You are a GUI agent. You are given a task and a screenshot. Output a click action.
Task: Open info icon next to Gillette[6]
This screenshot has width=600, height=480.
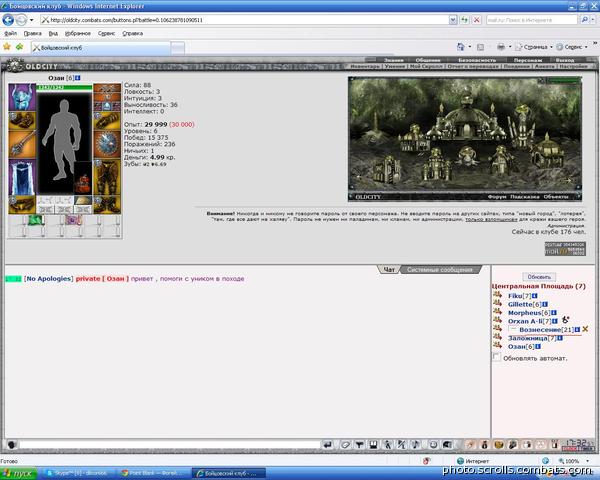(x=545, y=304)
